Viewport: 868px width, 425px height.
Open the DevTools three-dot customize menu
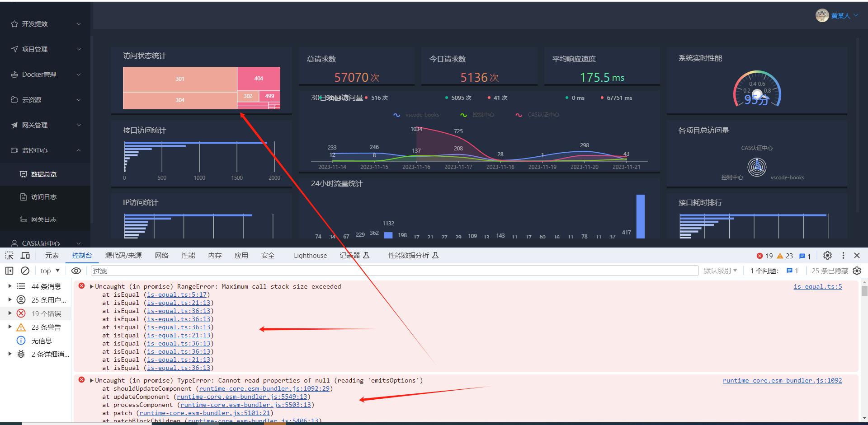843,255
